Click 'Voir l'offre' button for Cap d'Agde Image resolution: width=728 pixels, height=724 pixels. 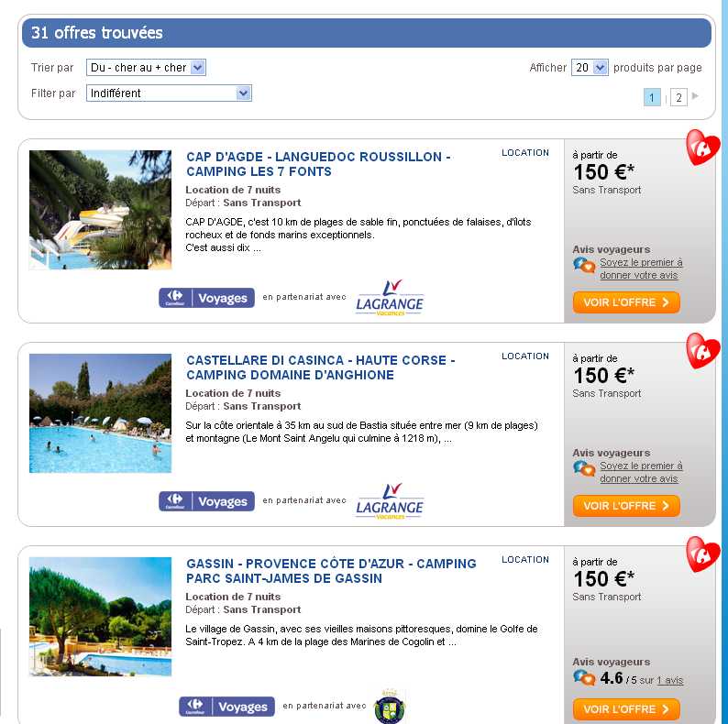626,302
